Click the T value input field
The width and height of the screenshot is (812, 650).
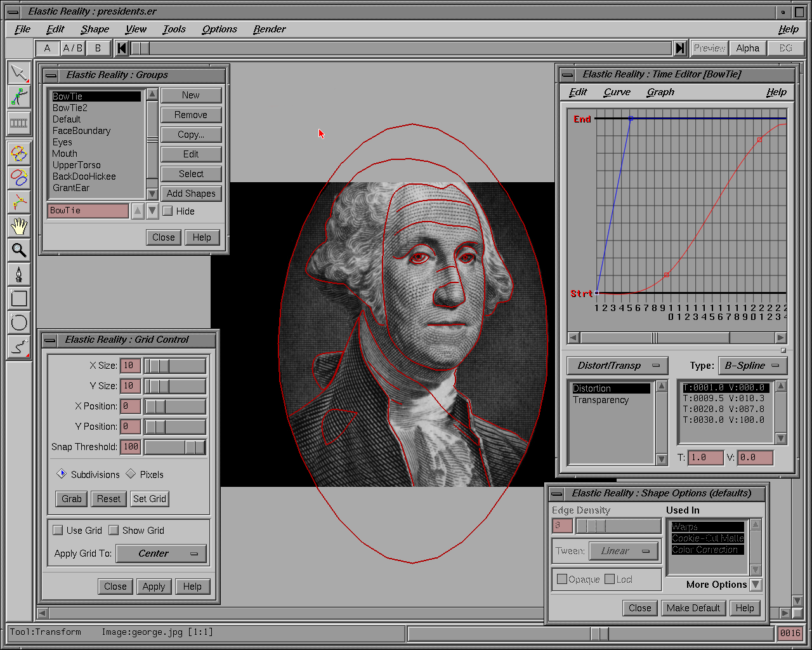click(x=705, y=458)
